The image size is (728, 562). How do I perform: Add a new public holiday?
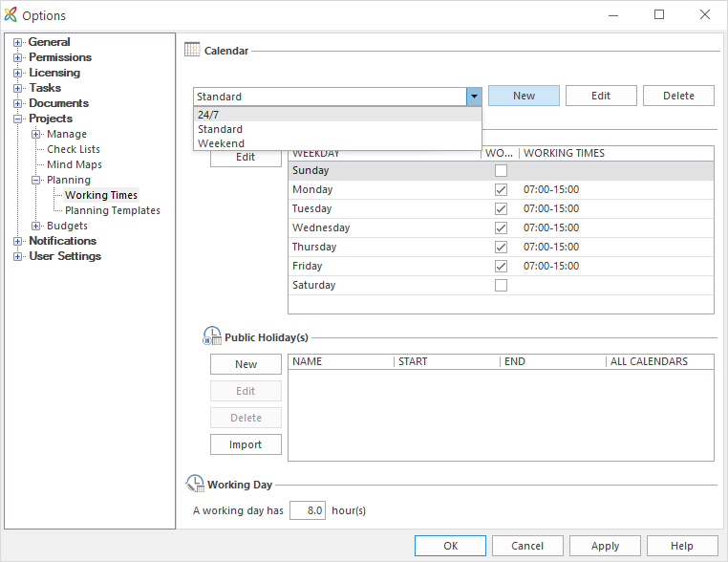[x=246, y=364]
